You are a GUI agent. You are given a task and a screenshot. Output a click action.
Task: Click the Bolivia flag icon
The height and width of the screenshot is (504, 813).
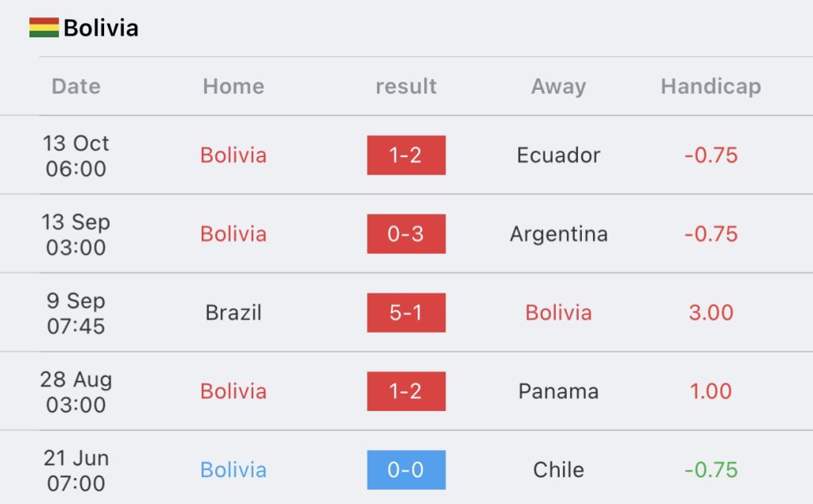(44, 28)
